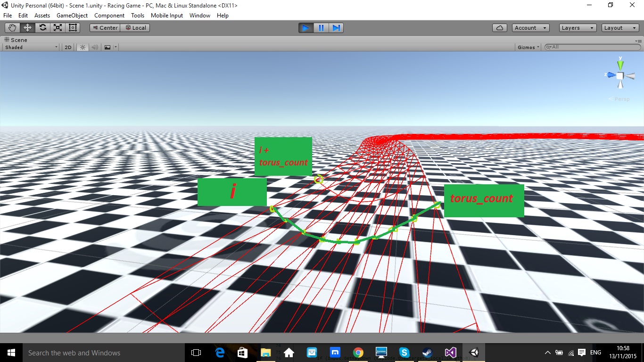The width and height of the screenshot is (644, 362).
Task: Launch Microsoft Edge from taskbar
Action: click(220, 353)
